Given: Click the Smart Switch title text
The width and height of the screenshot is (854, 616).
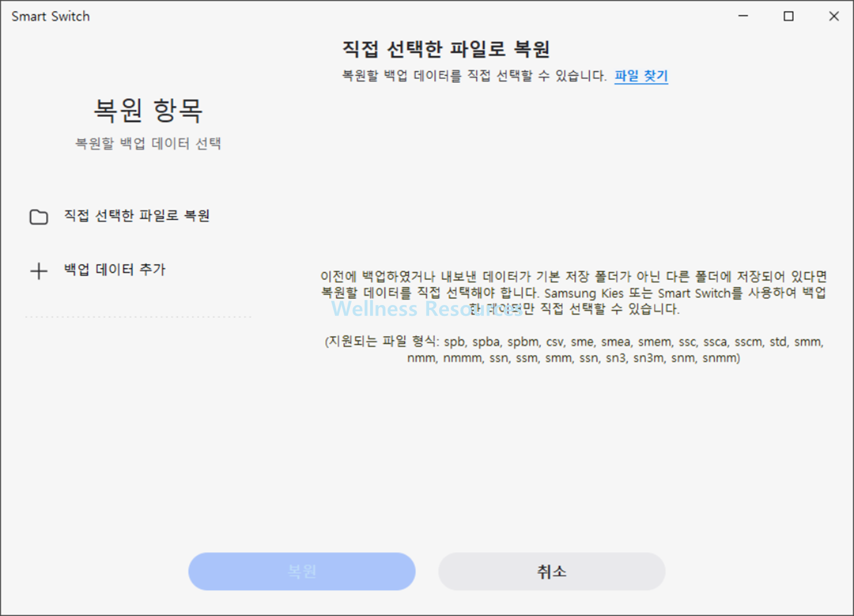Looking at the screenshot, I should click(x=50, y=16).
